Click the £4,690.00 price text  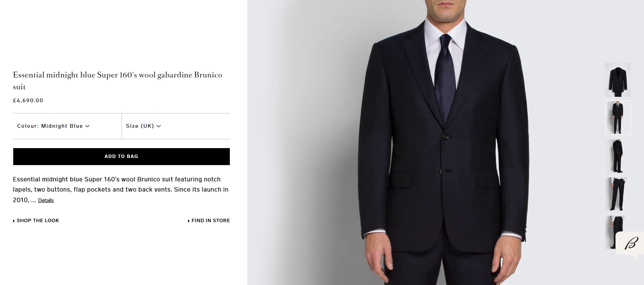28,101
